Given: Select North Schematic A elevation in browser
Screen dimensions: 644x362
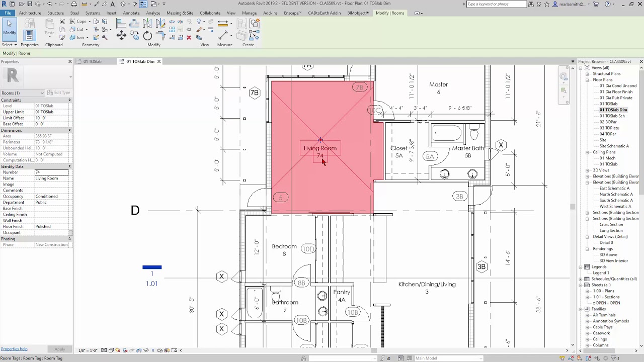Looking at the screenshot, I should coord(616,195).
